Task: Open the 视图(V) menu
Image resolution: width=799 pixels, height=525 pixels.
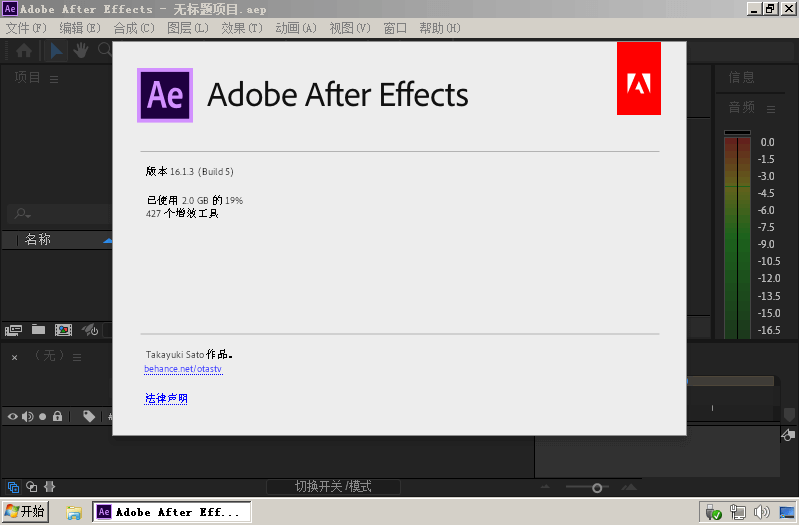Action: coord(350,28)
